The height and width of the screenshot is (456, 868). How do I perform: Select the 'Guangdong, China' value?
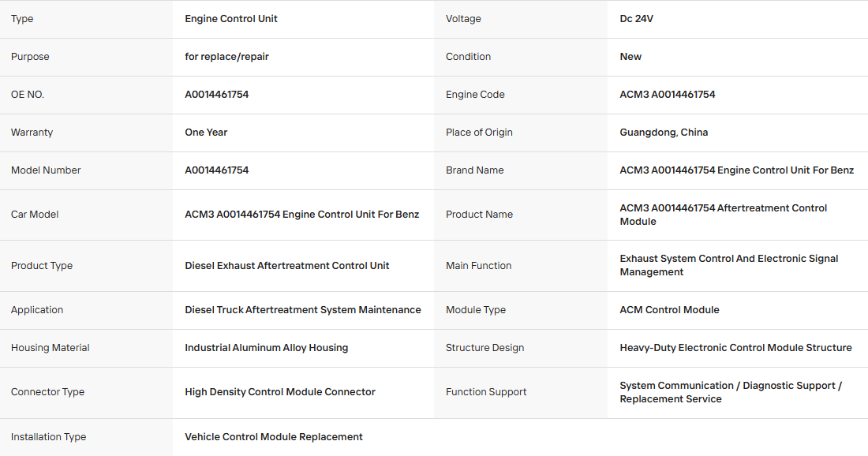[664, 133]
